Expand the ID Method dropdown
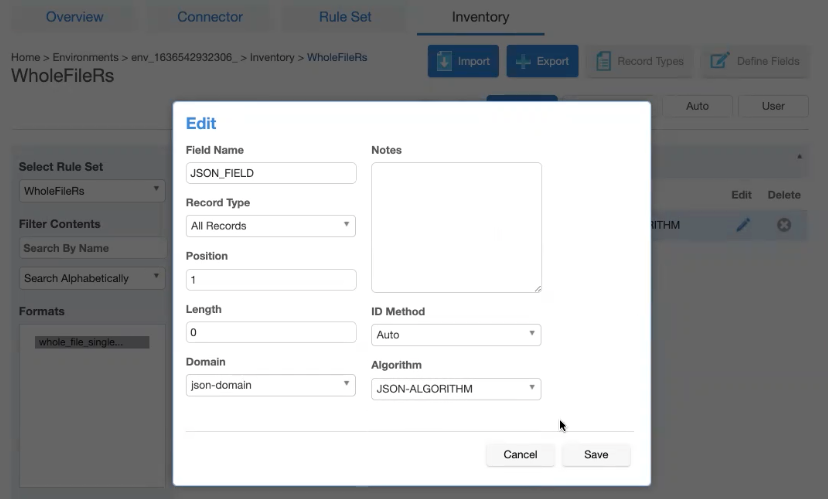 (x=455, y=335)
